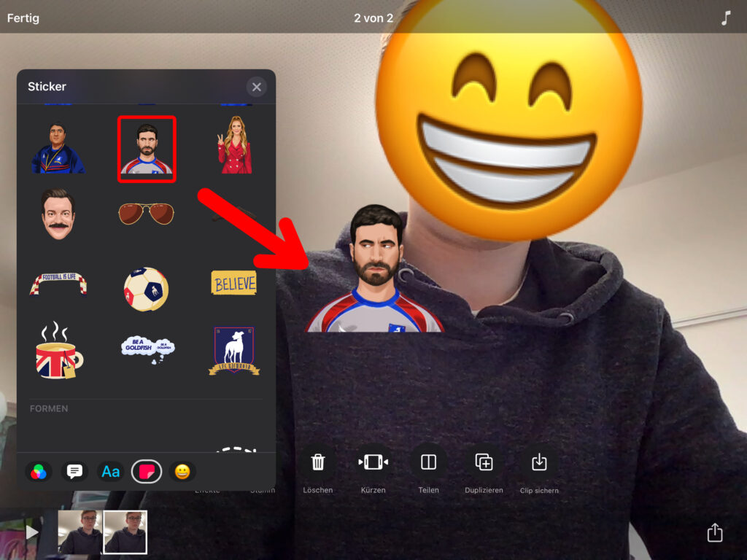Open the share export icon
The image size is (747, 560).
(715, 532)
